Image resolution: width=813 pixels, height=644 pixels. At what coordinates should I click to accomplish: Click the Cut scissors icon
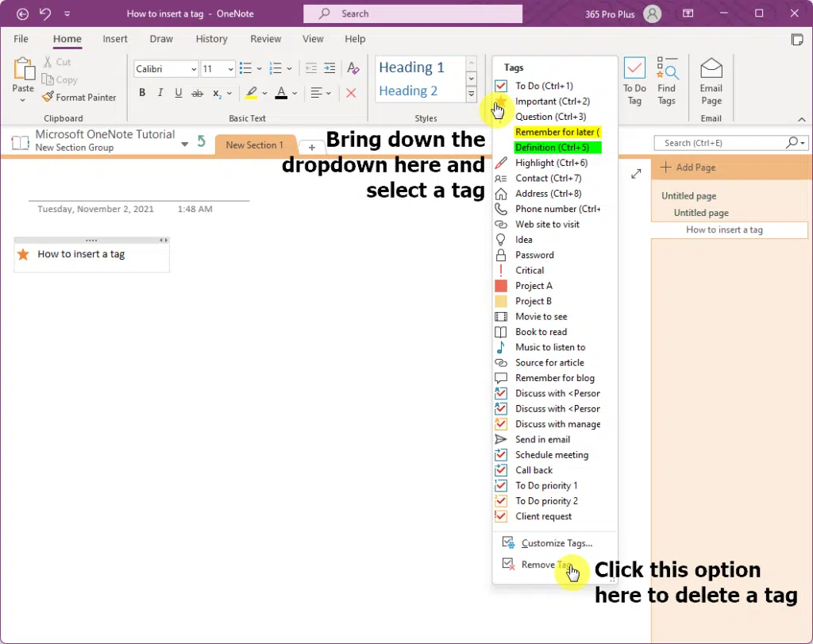coord(48,62)
